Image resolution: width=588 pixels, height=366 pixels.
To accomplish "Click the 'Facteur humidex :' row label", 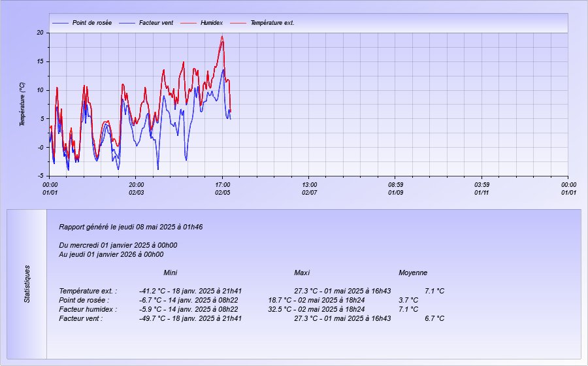I will (88, 309).
